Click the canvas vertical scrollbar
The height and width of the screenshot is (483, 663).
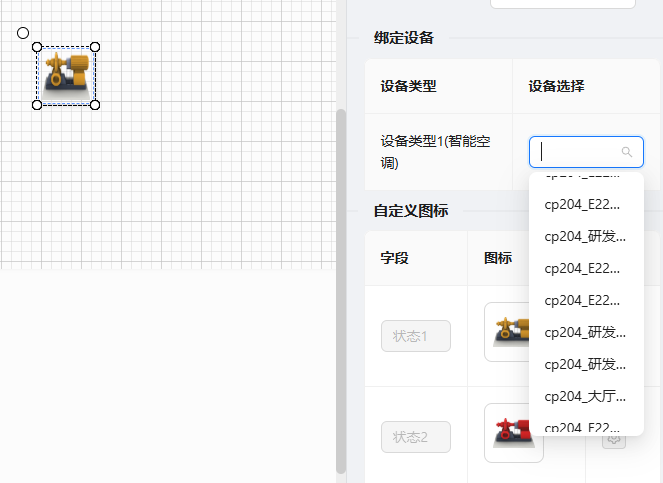coord(341,291)
